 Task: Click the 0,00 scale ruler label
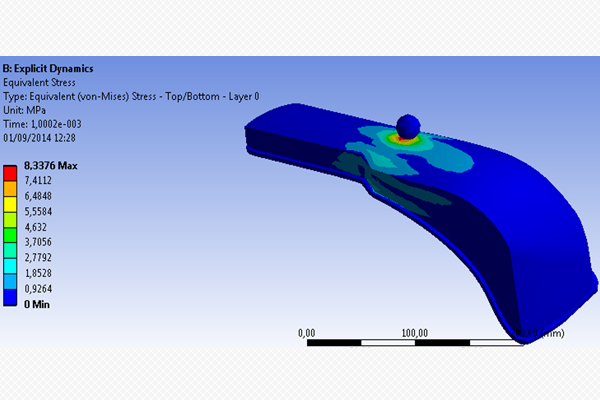point(308,333)
